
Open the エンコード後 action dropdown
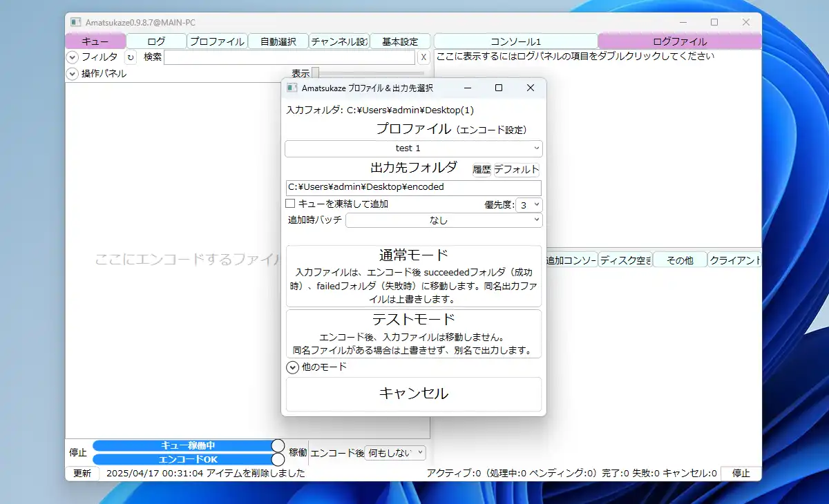[396, 453]
